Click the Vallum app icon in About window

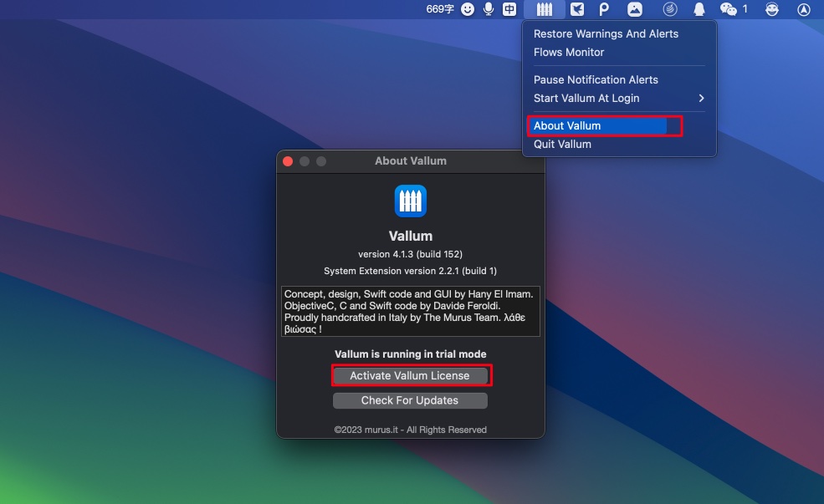(x=410, y=201)
